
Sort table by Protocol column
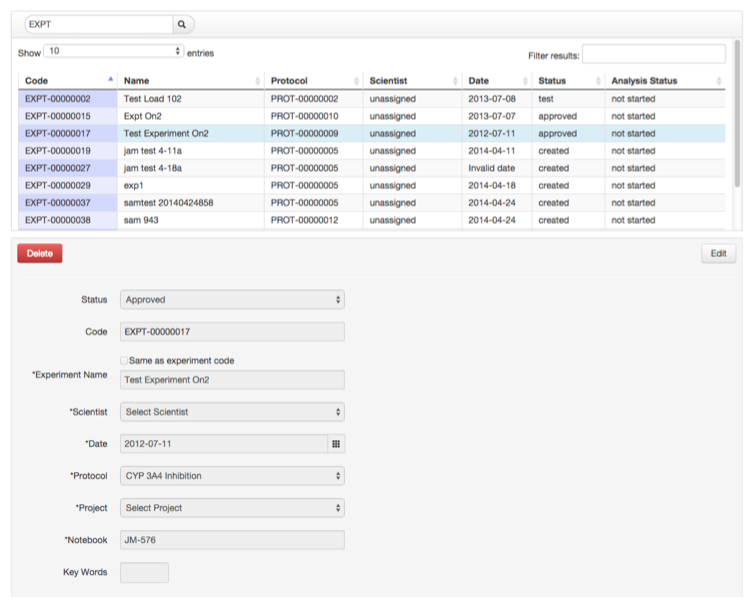[313, 80]
